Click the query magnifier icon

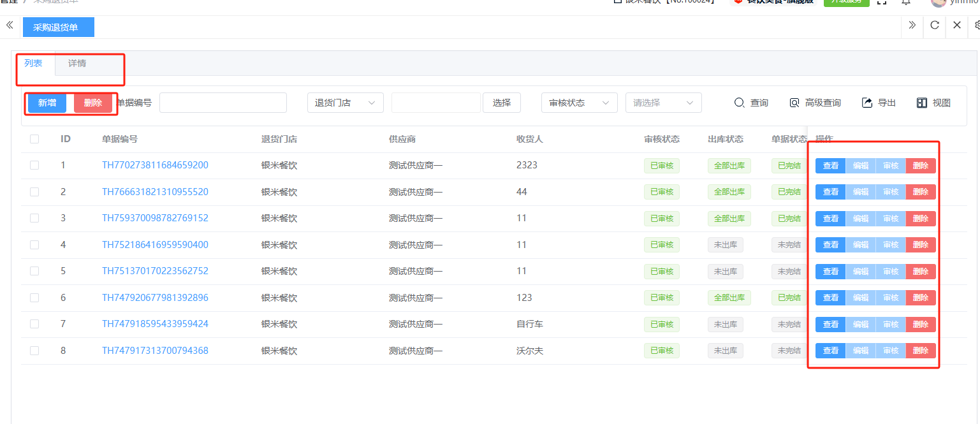740,103
